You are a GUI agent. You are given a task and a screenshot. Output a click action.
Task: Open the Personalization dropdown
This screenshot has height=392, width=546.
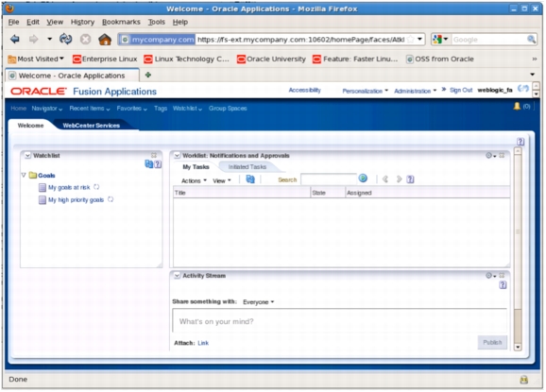click(x=365, y=91)
